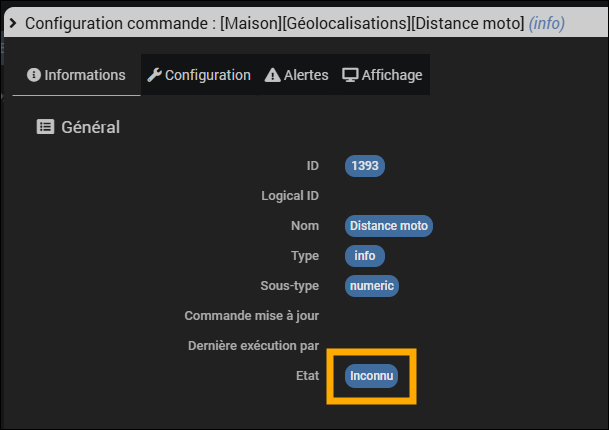Click the Distance moto name badge

(x=389, y=226)
